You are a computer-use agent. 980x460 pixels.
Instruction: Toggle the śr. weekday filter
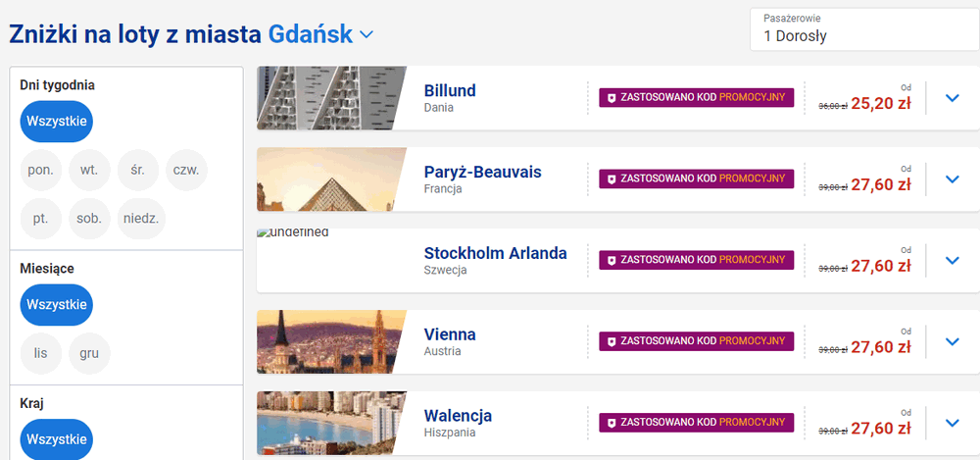tap(137, 170)
